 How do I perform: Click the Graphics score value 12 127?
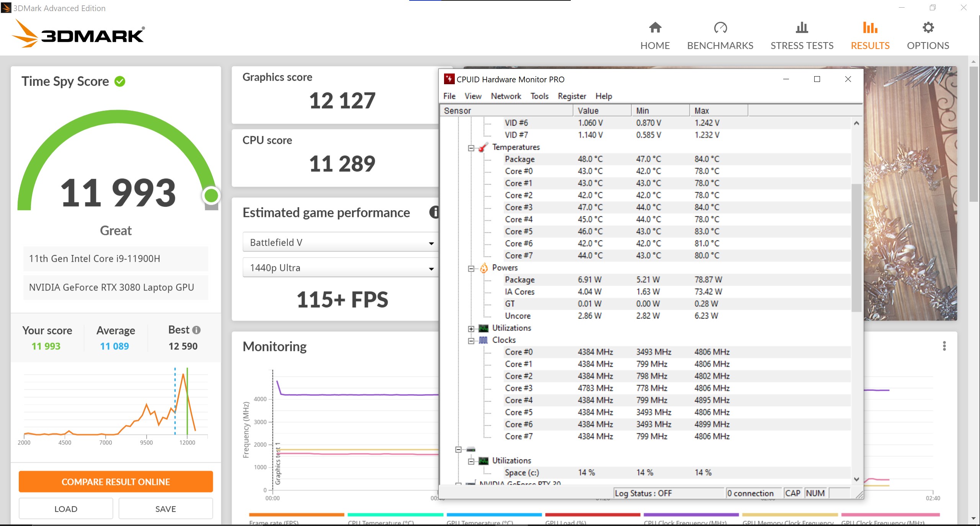[342, 101]
